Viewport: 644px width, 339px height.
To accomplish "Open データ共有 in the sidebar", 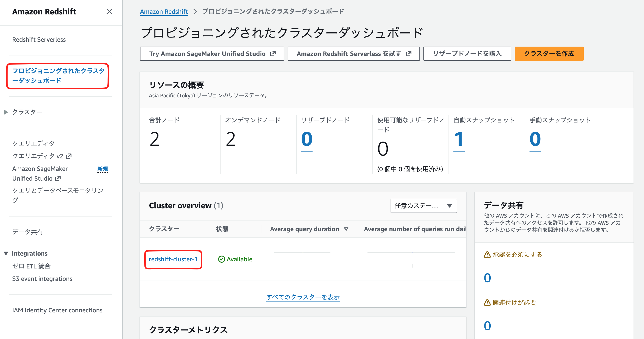I will [28, 232].
